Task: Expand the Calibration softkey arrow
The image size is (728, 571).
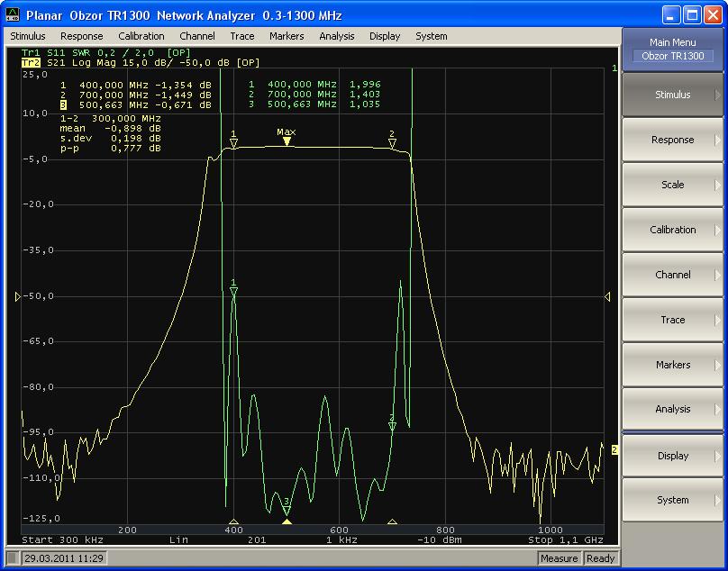Action: [718, 230]
